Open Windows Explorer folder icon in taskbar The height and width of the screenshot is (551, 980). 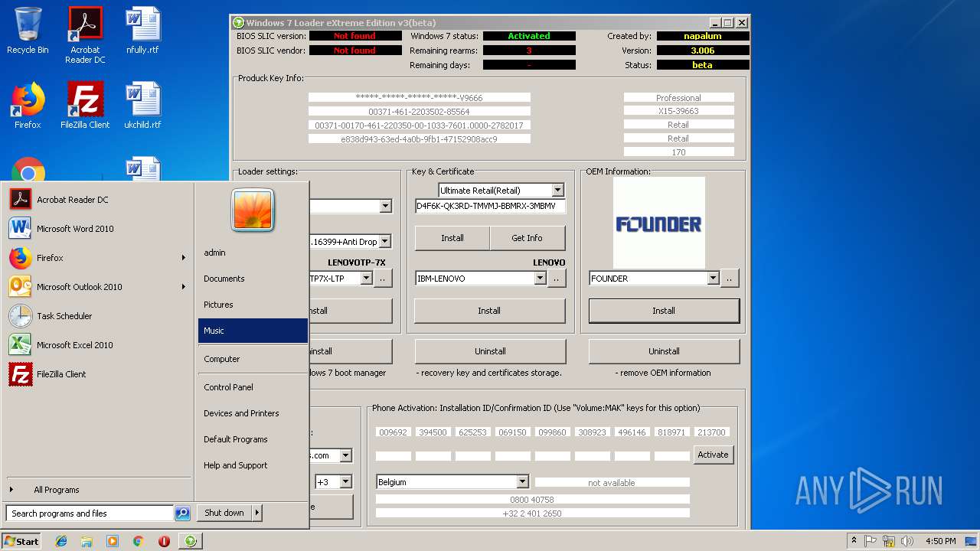(x=87, y=541)
